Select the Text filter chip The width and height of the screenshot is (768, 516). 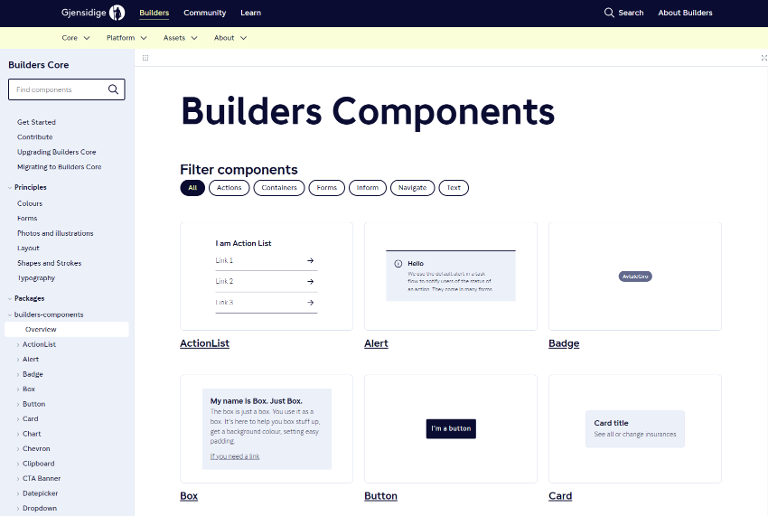pos(454,188)
